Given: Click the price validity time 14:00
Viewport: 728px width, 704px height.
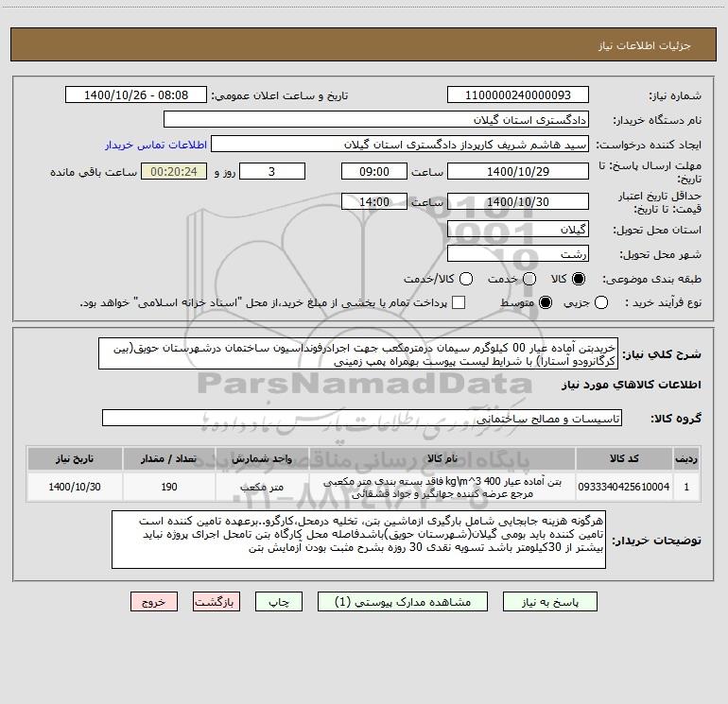Looking at the screenshot, I should pos(374,202).
